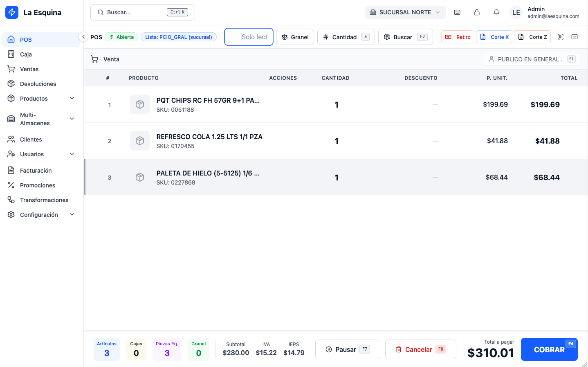Open the POS section in sidebar
The image size is (588, 367).
41,39
